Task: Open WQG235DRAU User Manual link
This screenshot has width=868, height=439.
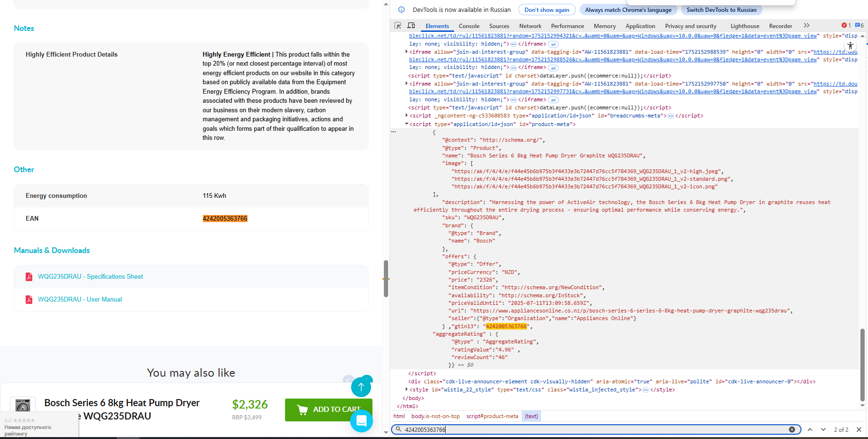Action: (x=80, y=300)
